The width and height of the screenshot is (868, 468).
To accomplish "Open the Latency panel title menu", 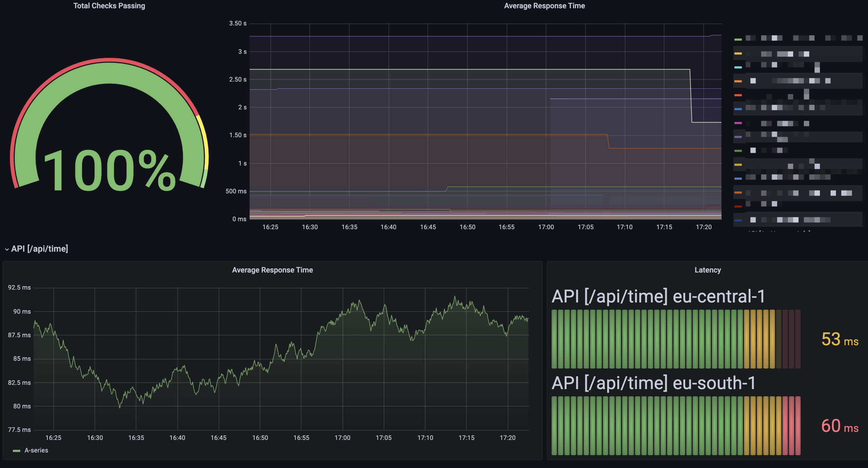I will [x=707, y=270].
